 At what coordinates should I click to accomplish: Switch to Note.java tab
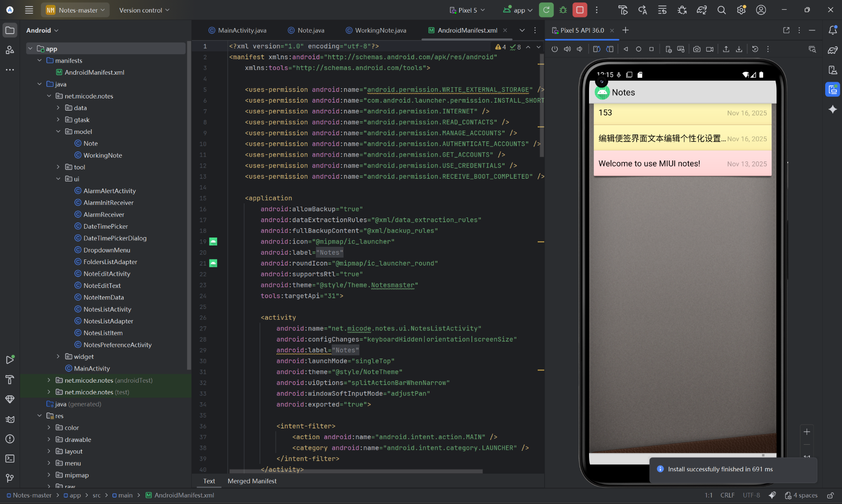click(306, 30)
